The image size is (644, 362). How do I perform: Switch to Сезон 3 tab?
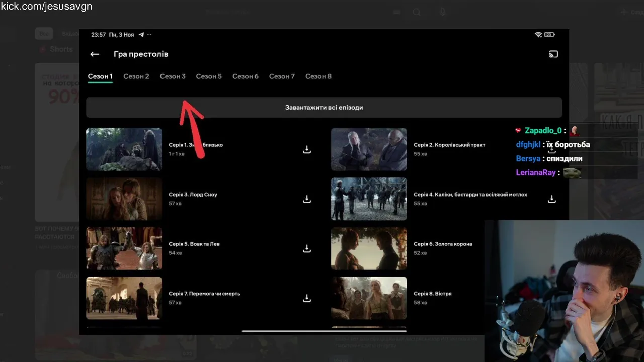[173, 76]
